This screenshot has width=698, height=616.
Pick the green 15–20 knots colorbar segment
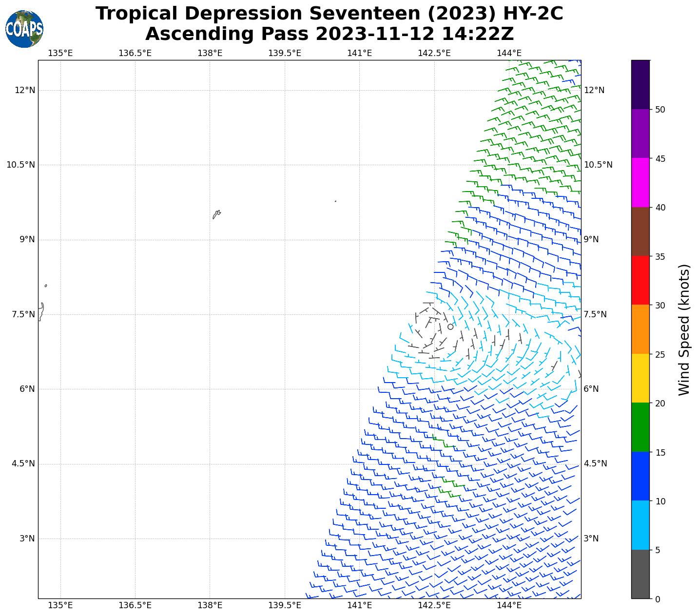click(640, 427)
